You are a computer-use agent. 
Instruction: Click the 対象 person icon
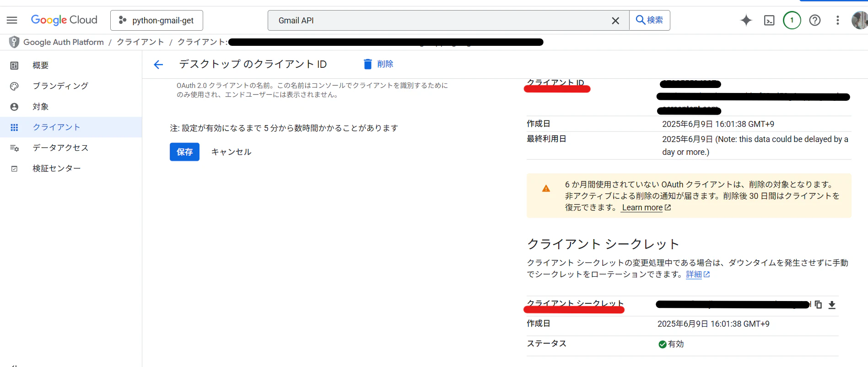[x=14, y=107]
